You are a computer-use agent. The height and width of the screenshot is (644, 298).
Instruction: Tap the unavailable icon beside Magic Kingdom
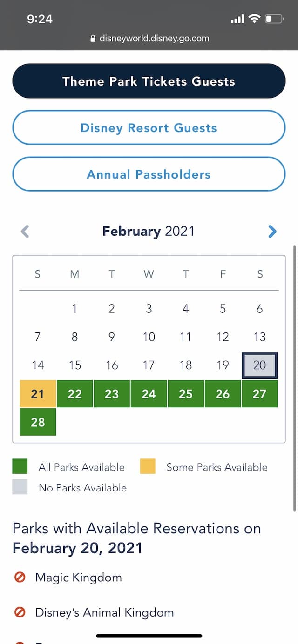tap(20, 578)
